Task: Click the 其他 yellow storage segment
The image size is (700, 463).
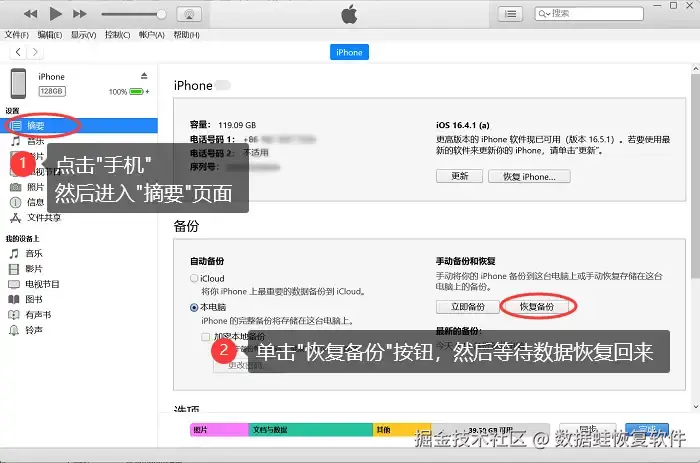Action: [402, 430]
